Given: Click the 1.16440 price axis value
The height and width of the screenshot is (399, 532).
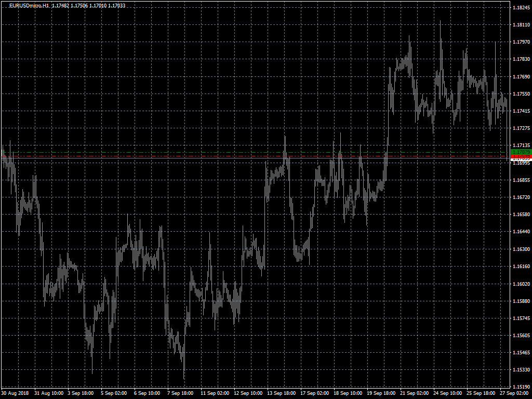Looking at the screenshot, I should pos(521,232).
